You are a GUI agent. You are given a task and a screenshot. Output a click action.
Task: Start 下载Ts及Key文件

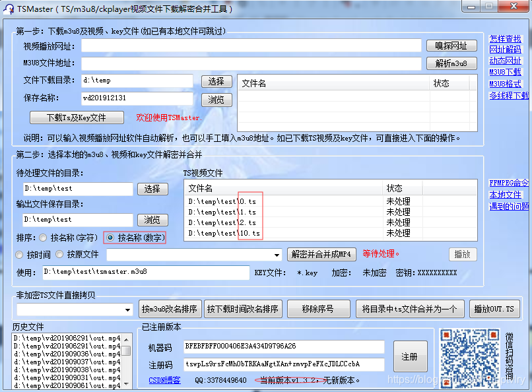click(77, 117)
